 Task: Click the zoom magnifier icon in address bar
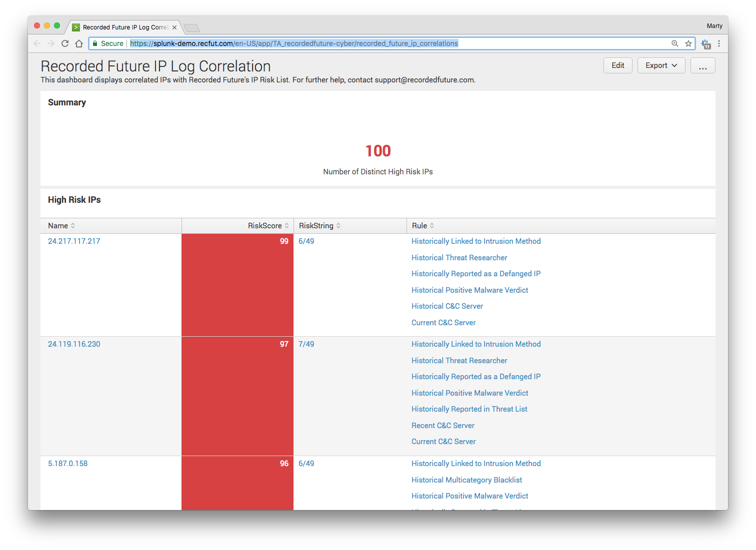675,43
